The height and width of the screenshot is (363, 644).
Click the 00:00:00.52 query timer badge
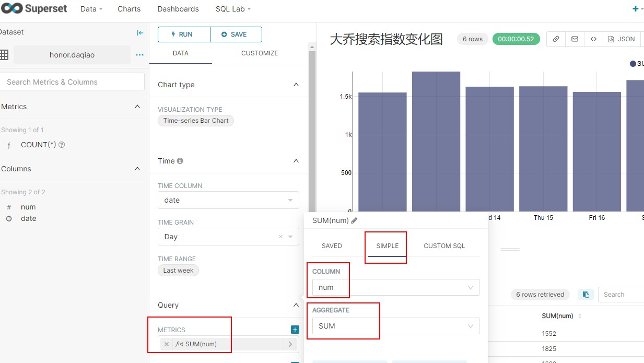point(516,39)
